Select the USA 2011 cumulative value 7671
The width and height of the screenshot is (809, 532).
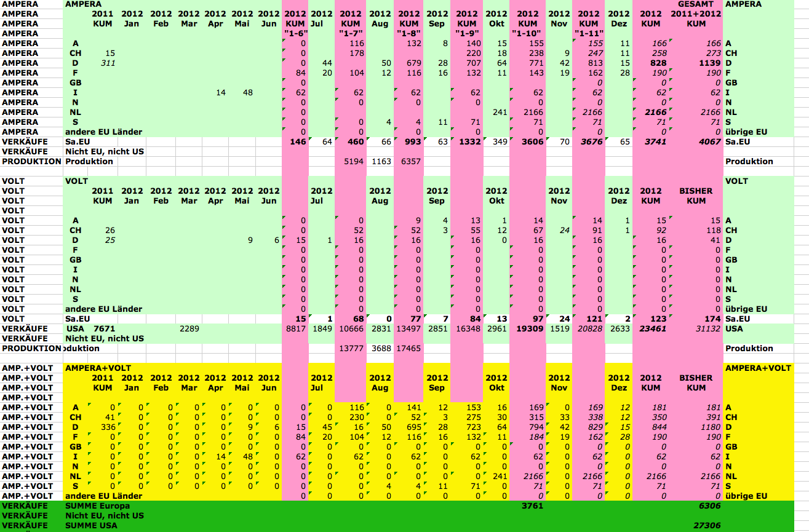103,328
